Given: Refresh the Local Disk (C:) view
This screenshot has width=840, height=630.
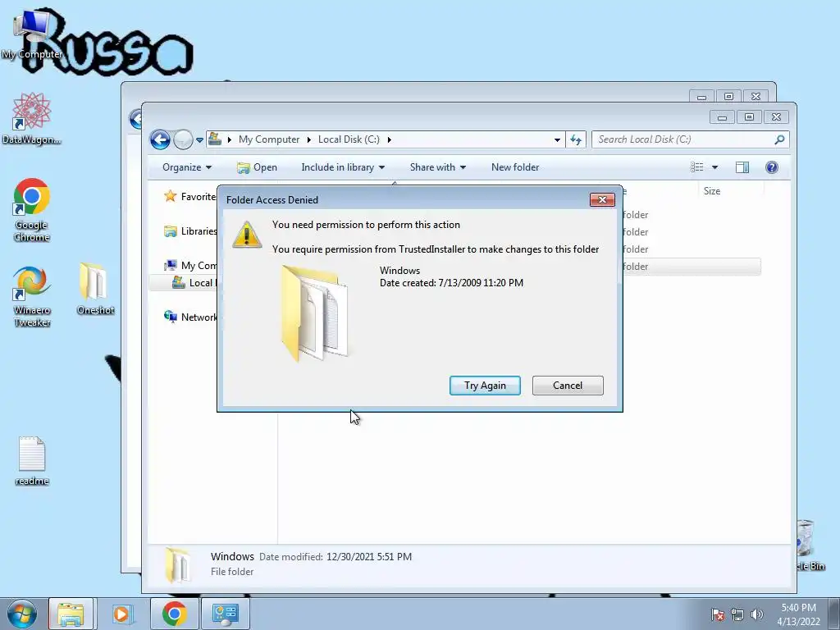Looking at the screenshot, I should (x=576, y=139).
